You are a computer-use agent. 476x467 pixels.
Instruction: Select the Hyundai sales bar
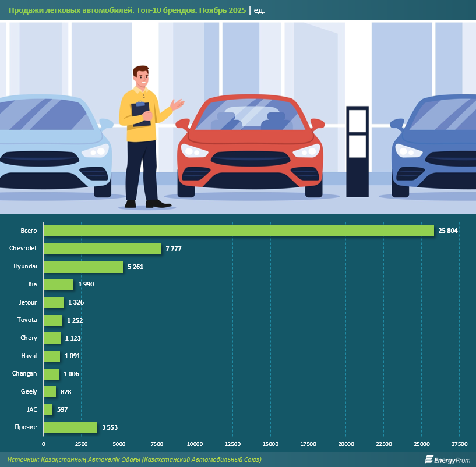[x=83, y=267]
